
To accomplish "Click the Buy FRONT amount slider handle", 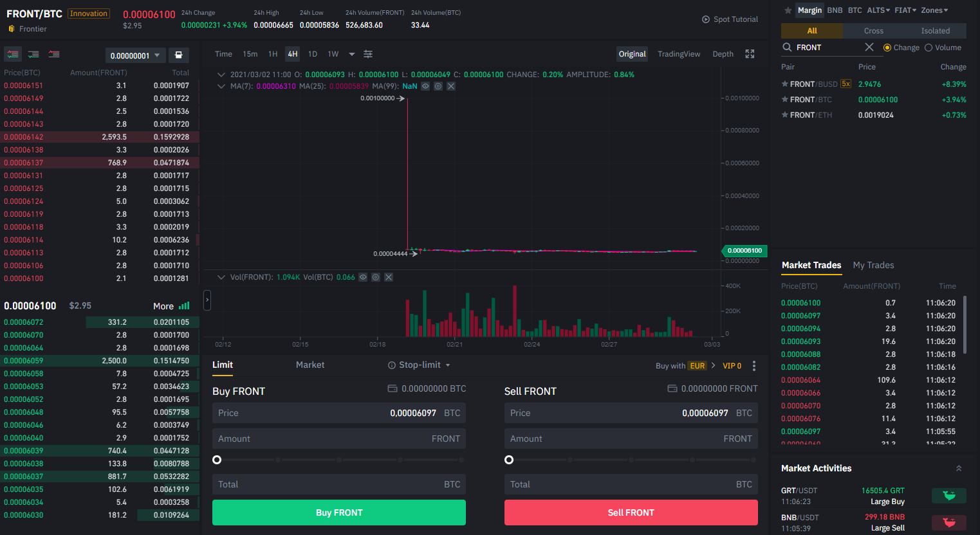I will tap(217, 460).
